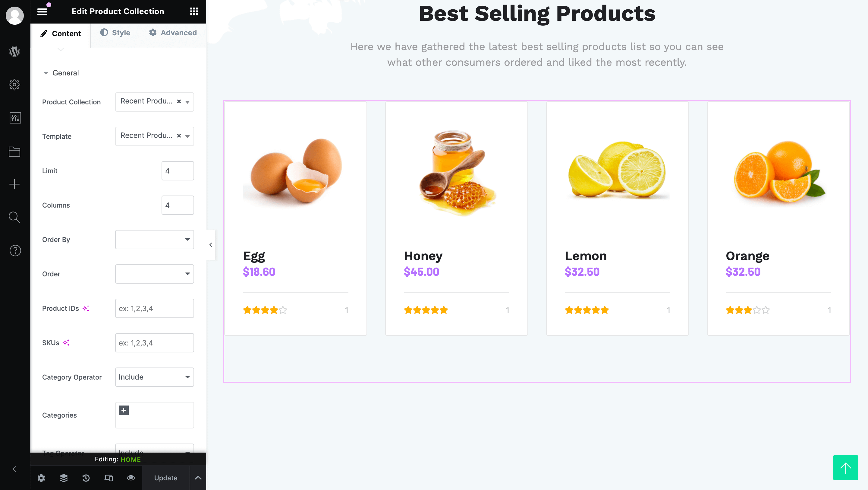This screenshot has height=490, width=868.
Task: Collapse the General settings section
Action: (x=46, y=73)
